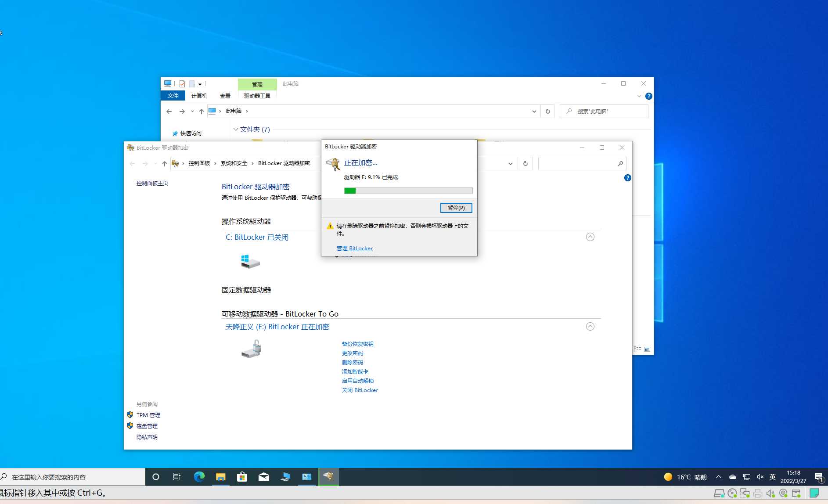Image resolution: width=828 pixels, height=504 pixels.
Task: Click the C: Windows drive icon
Action: click(x=250, y=262)
